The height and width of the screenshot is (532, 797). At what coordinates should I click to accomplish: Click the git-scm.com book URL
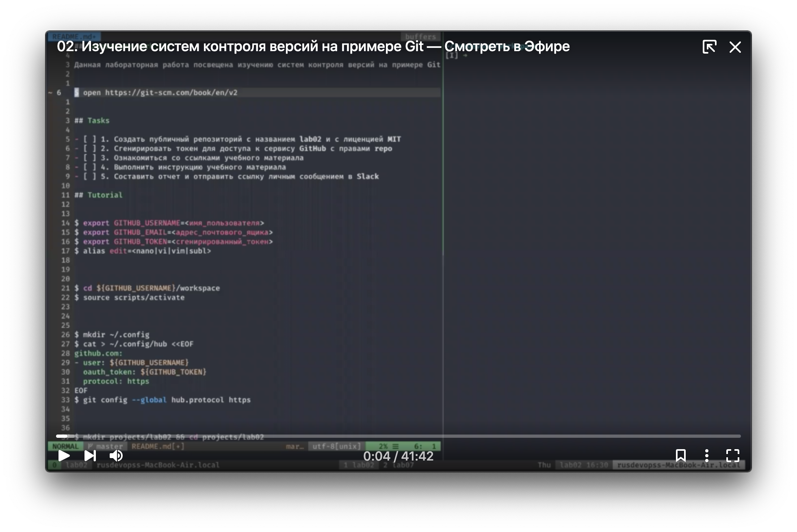[171, 93]
